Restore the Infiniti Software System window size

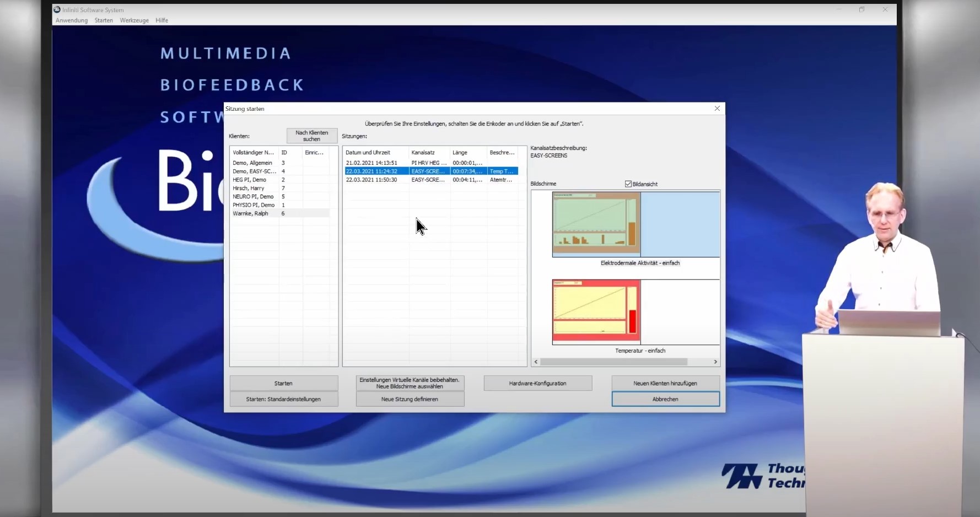[862, 9]
